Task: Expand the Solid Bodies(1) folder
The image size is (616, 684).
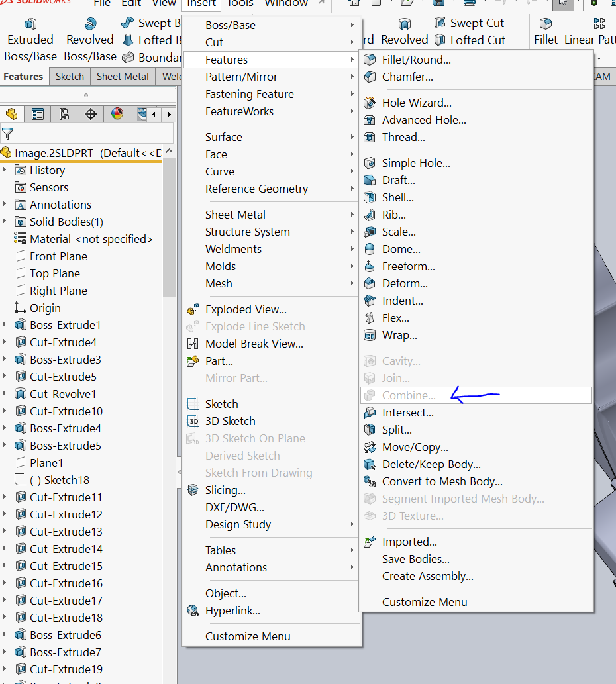Action: (x=5, y=222)
